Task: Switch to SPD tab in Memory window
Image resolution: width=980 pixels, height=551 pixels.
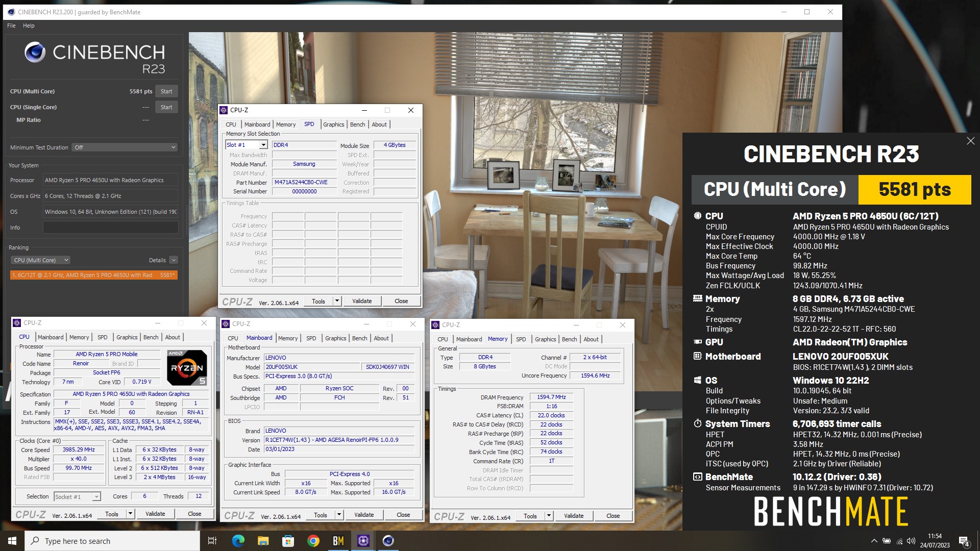Action: 521,339
